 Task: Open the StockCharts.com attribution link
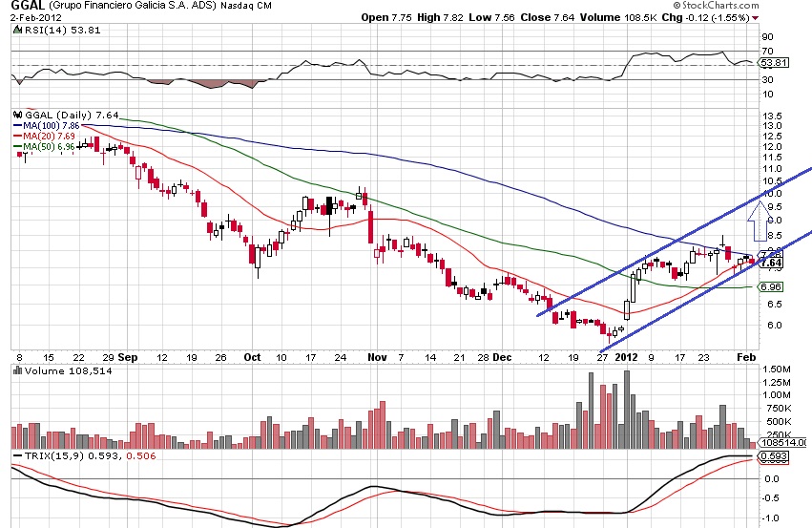tap(716, 5)
